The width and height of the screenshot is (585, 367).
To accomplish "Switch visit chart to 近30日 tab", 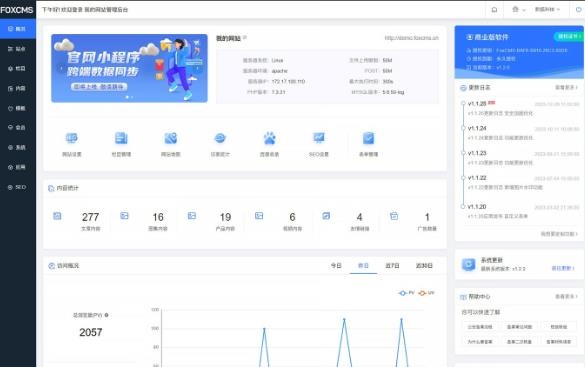I will (424, 266).
